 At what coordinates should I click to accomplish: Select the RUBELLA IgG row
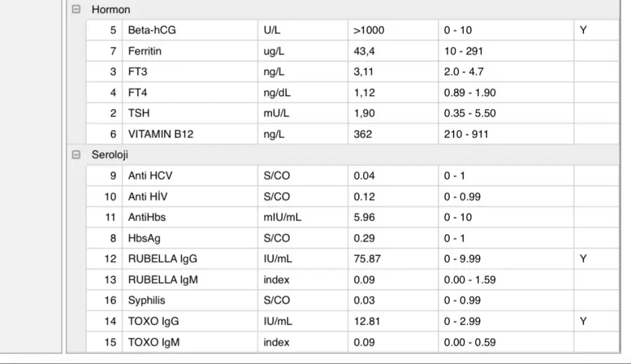coord(163,259)
